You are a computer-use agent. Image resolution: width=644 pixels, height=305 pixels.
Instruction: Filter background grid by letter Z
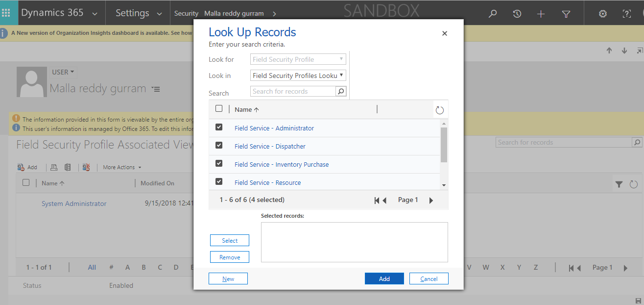536,267
